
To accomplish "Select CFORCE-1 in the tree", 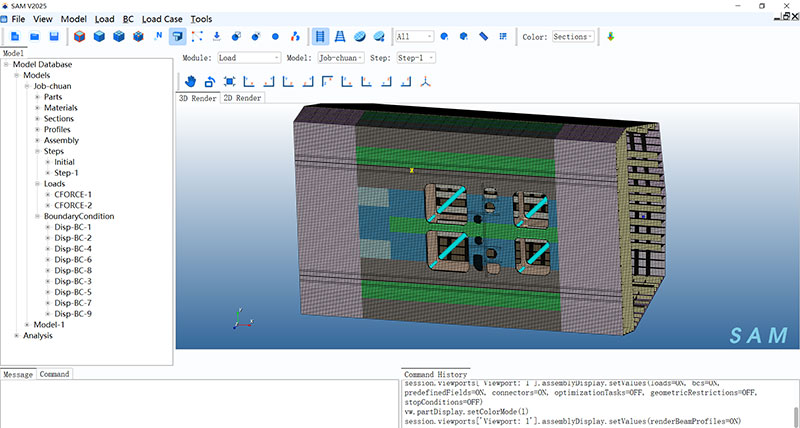I will pos(73,194).
